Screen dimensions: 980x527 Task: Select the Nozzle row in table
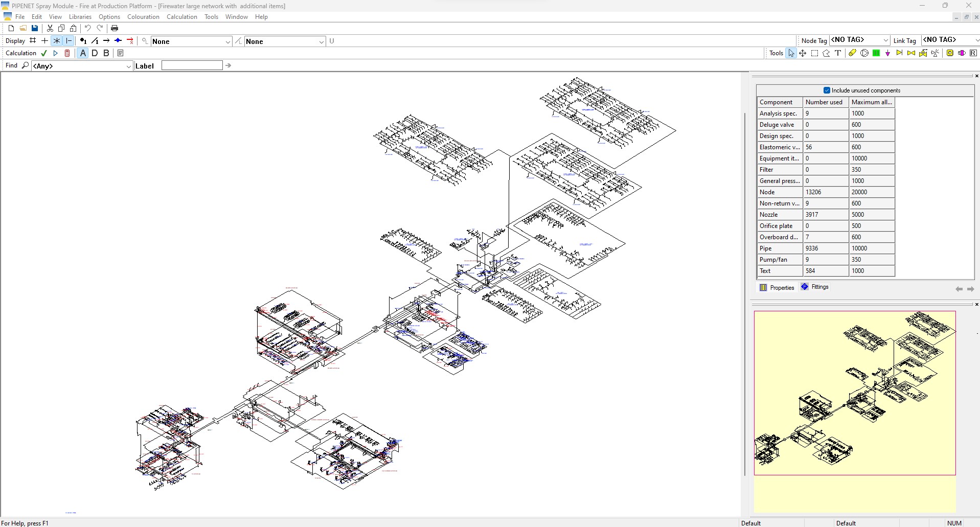(x=826, y=215)
